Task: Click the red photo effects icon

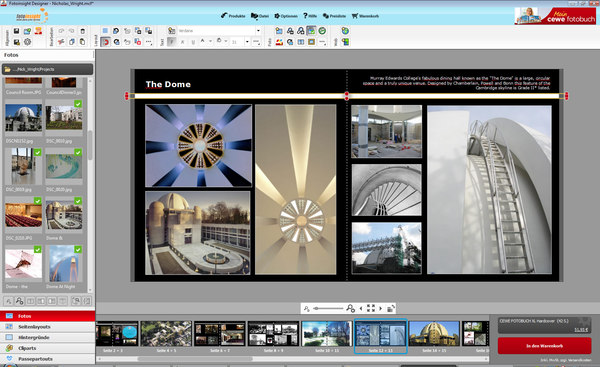Action: (x=279, y=42)
